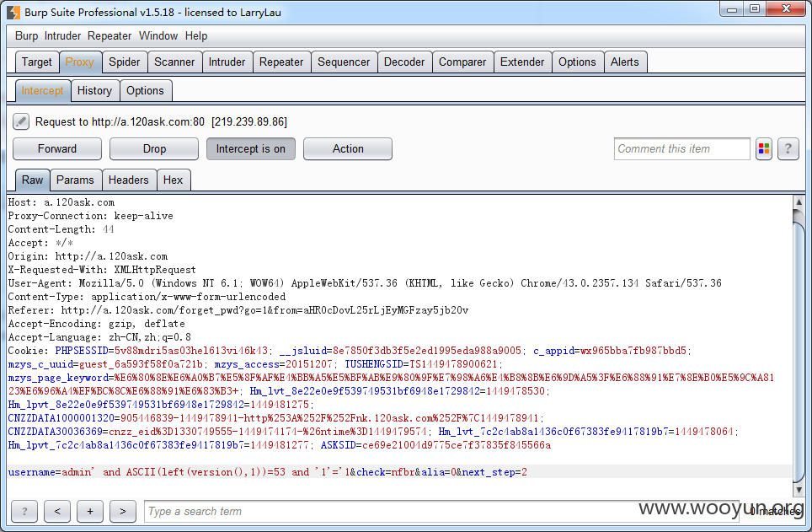Image resolution: width=812 pixels, height=532 pixels.
Task: Switch to the Headers view tab
Action: (x=128, y=180)
